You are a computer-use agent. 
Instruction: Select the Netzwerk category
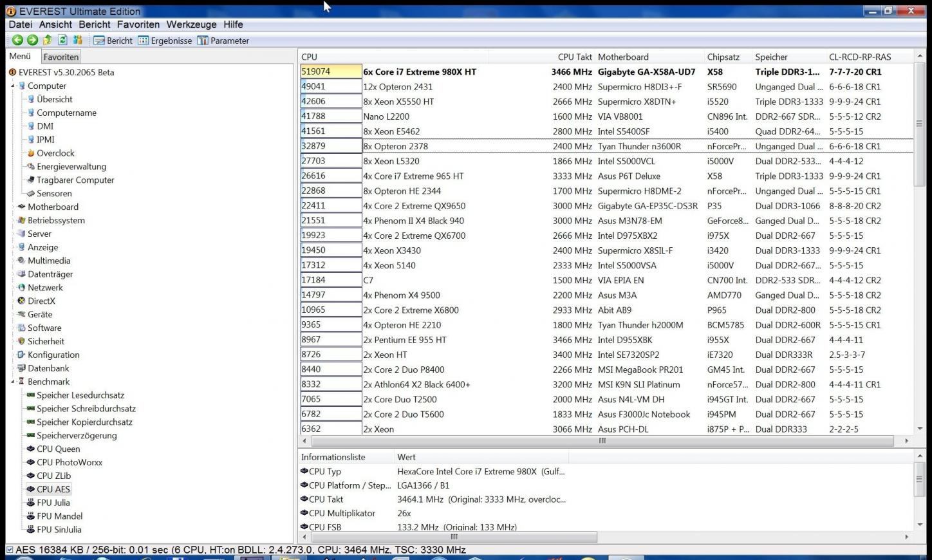(x=41, y=288)
